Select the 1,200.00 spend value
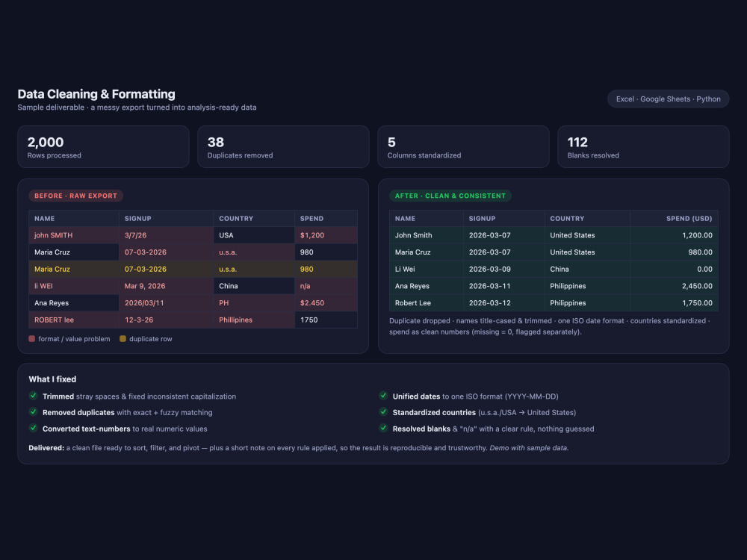This screenshot has height=560, width=747. tap(674, 235)
